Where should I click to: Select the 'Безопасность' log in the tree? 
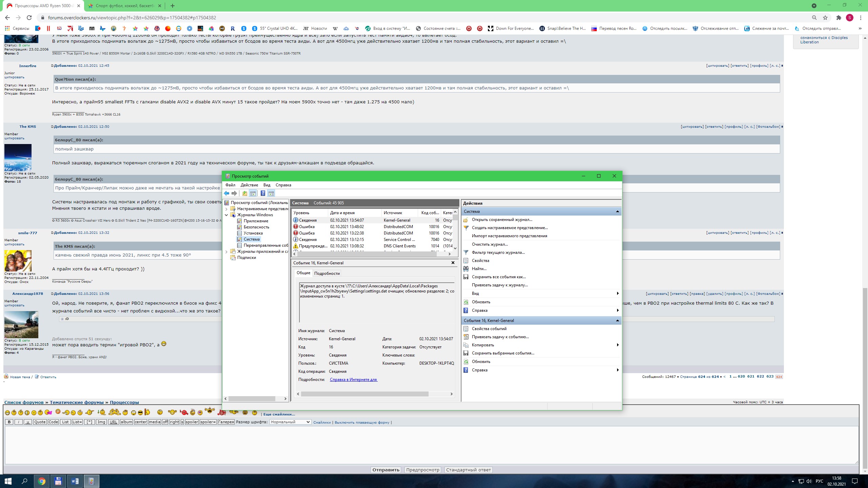[x=256, y=227]
